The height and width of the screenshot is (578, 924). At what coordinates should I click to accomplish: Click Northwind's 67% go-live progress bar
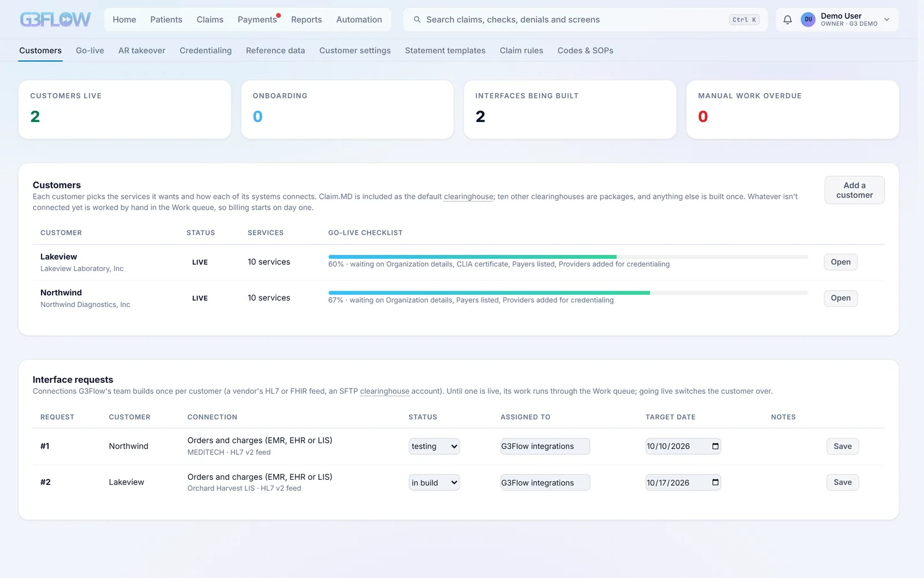[x=568, y=293]
